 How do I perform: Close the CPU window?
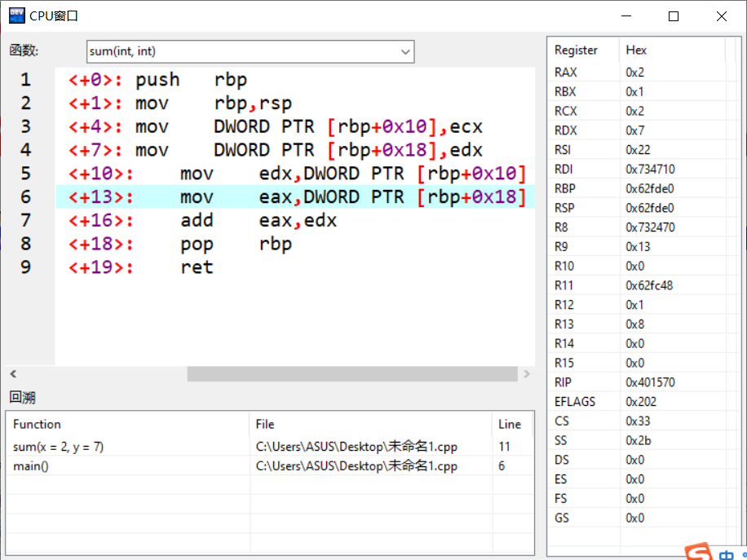[721, 16]
